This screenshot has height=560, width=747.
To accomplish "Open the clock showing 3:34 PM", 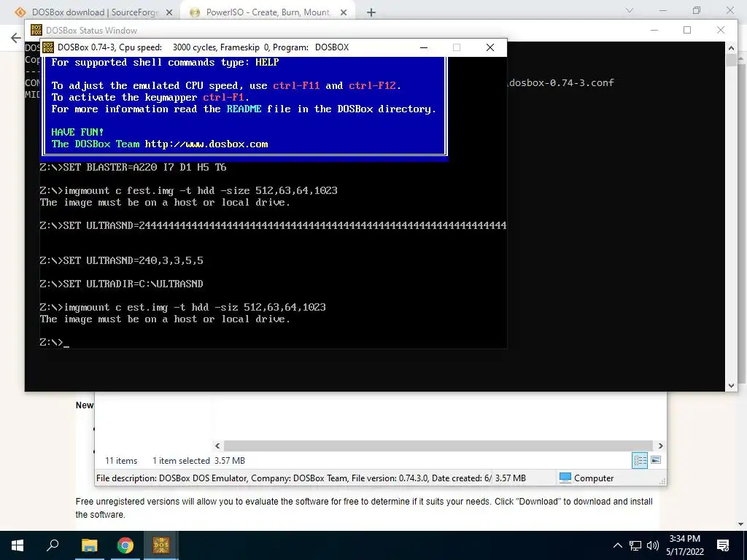I will tap(684, 545).
